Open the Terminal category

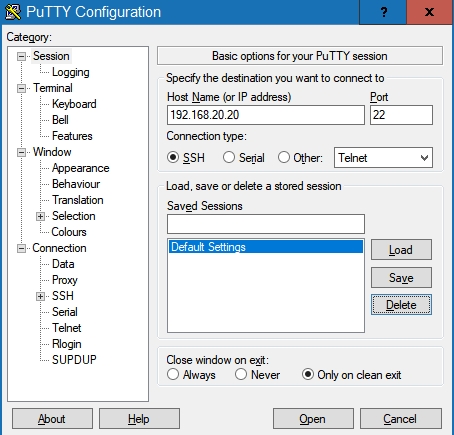[53, 88]
